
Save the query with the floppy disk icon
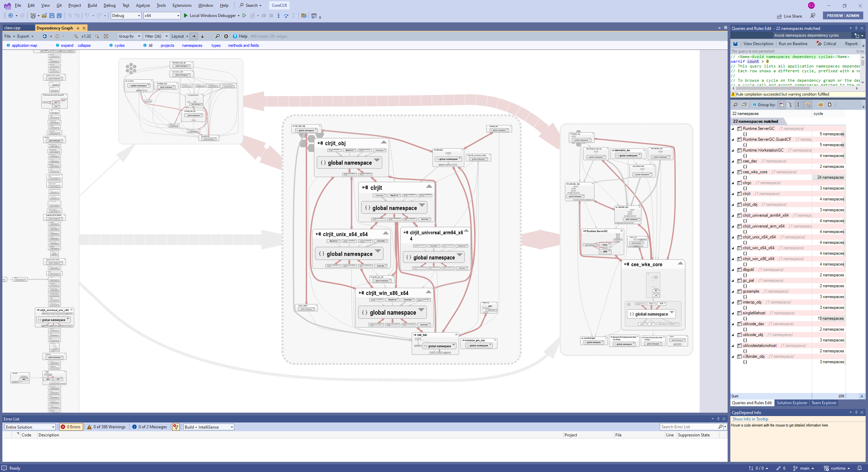(735, 44)
